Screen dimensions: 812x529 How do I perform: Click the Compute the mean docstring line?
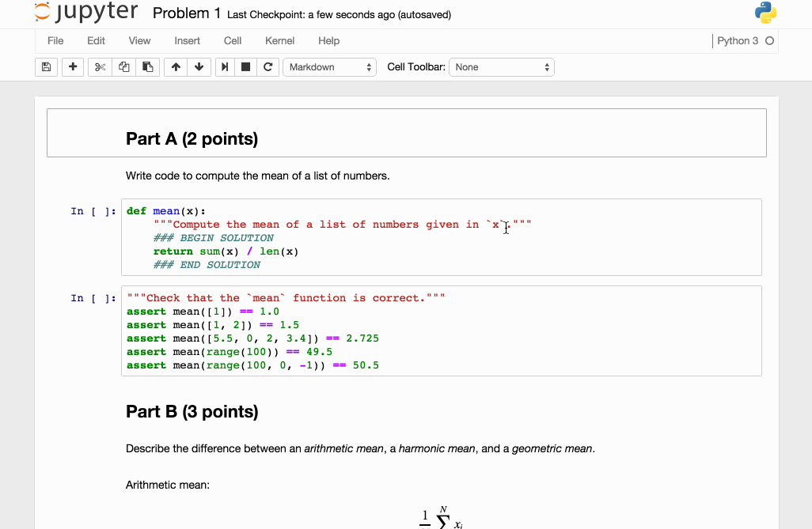pyautogui.click(x=343, y=225)
